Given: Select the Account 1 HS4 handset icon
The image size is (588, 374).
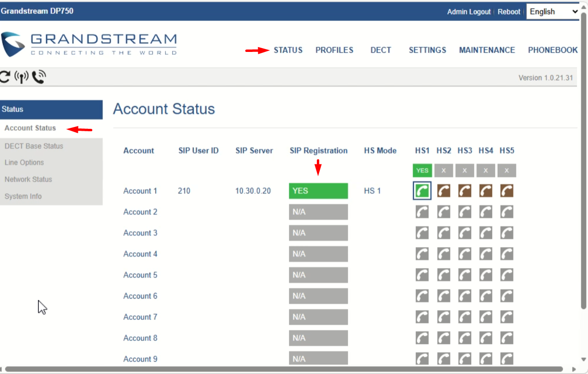Looking at the screenshot, I should coord(486,191).
